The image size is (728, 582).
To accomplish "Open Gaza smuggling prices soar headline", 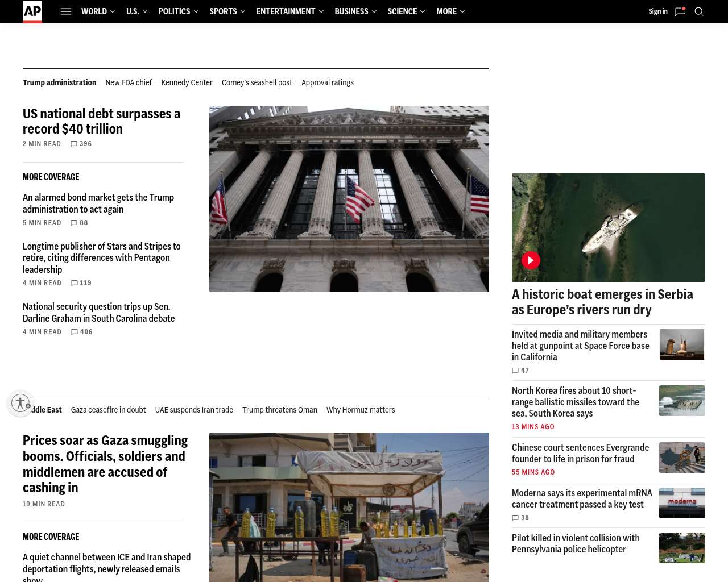I will 105,464.
